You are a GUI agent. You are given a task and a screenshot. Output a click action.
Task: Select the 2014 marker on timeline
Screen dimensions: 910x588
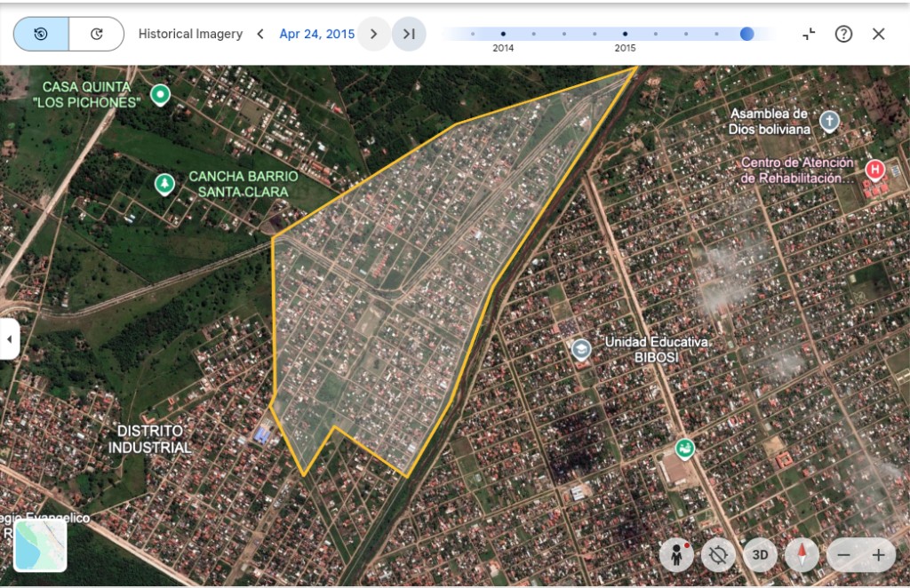pos(503,34)
